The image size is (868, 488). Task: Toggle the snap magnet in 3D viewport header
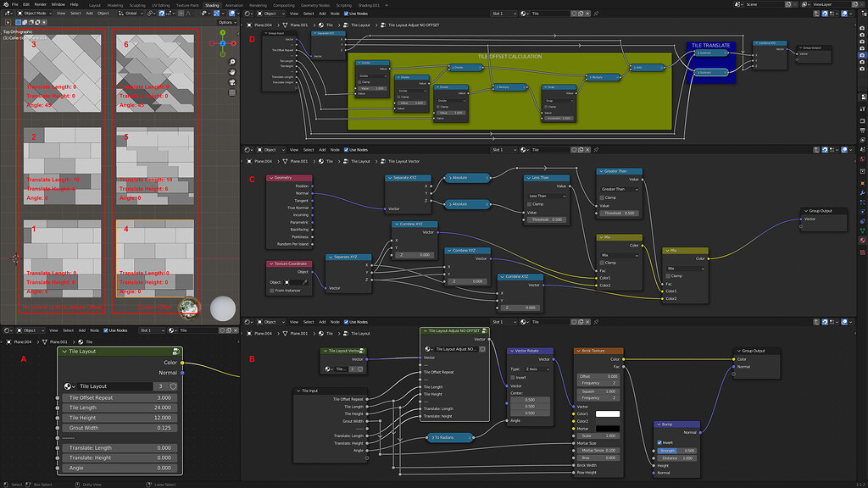pyautogui.click(x=162, y=14)
